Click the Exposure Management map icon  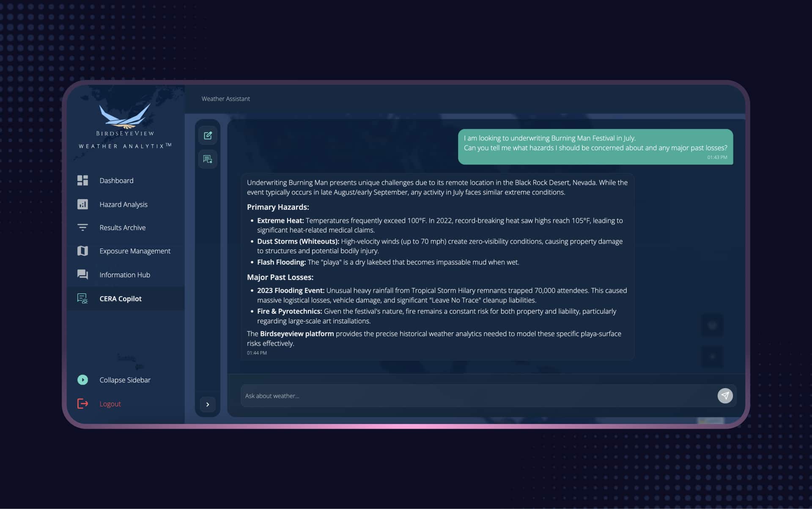[x=82, y=251]
